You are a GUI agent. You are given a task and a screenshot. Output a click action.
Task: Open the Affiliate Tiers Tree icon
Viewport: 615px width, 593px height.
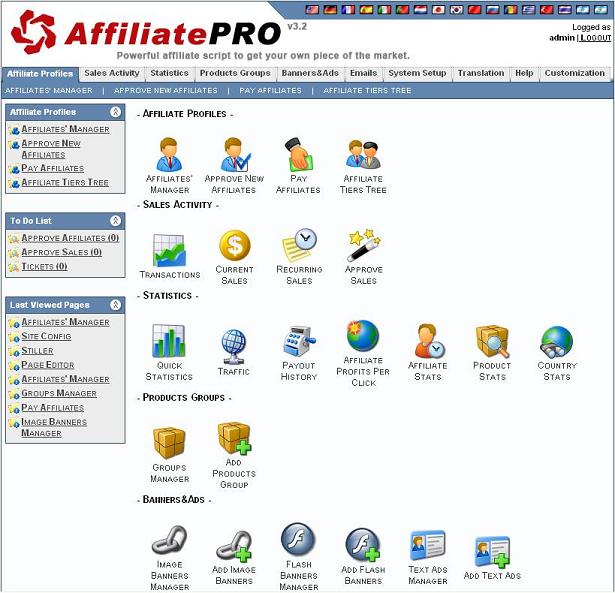click(363, 155)
